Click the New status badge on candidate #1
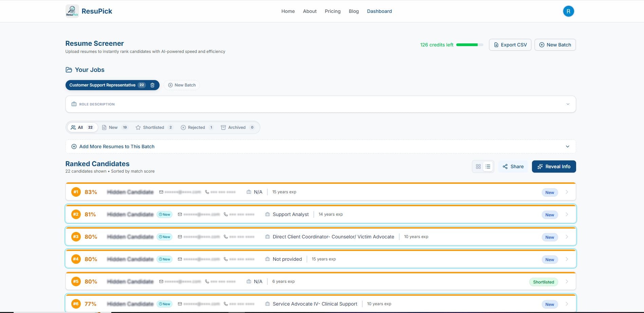 pos(550,192)
